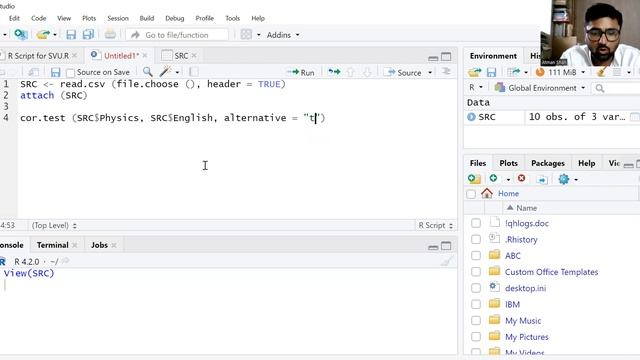Open the ABC folder link
Image resolution: width=640 pixels, height=360 pixels.
tap(512, 256)
